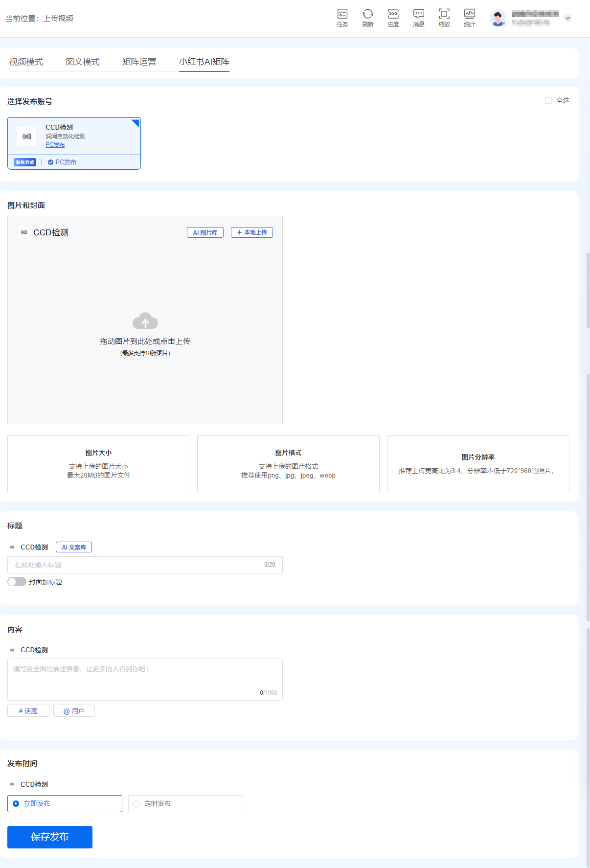
Task: Click the 刷新 refresh icon
Action: coord(368,18)
